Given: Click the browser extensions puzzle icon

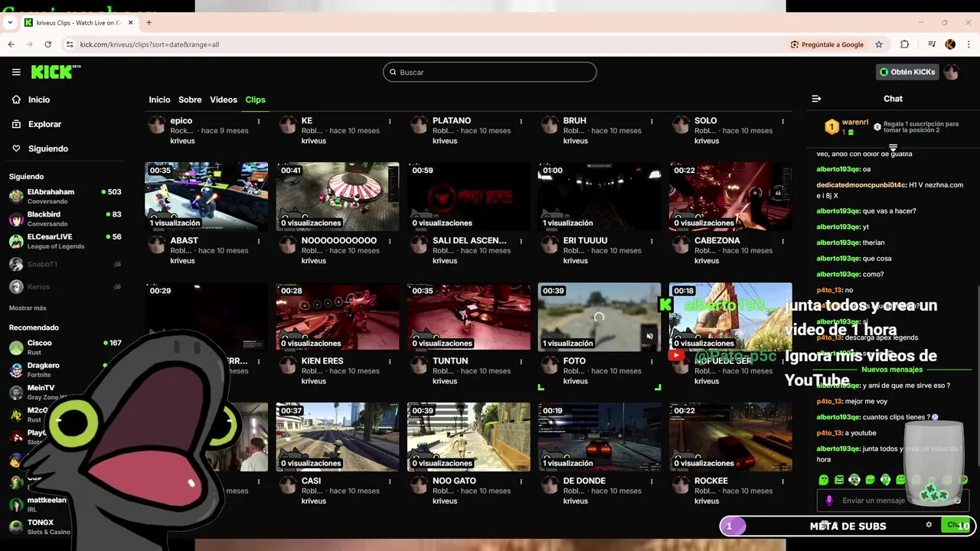Looking at the screenshot, I should [904, 44].
